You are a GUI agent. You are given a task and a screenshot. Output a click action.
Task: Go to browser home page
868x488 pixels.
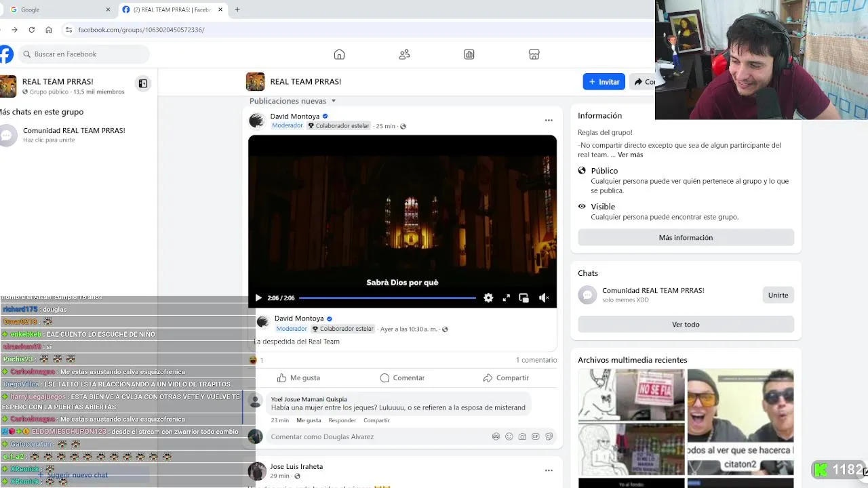[48, 30]
